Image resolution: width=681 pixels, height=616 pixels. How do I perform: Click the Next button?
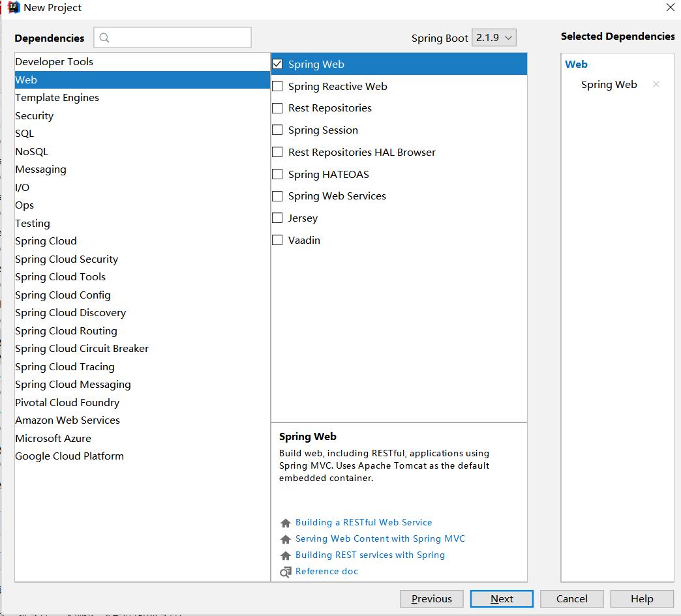click(502, 599)
